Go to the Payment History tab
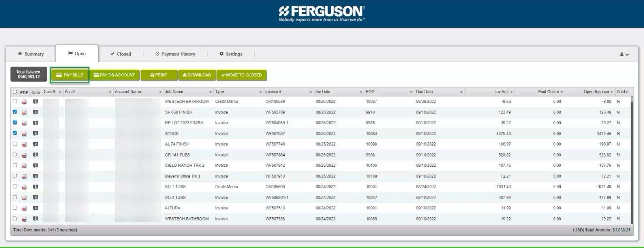 175,54
